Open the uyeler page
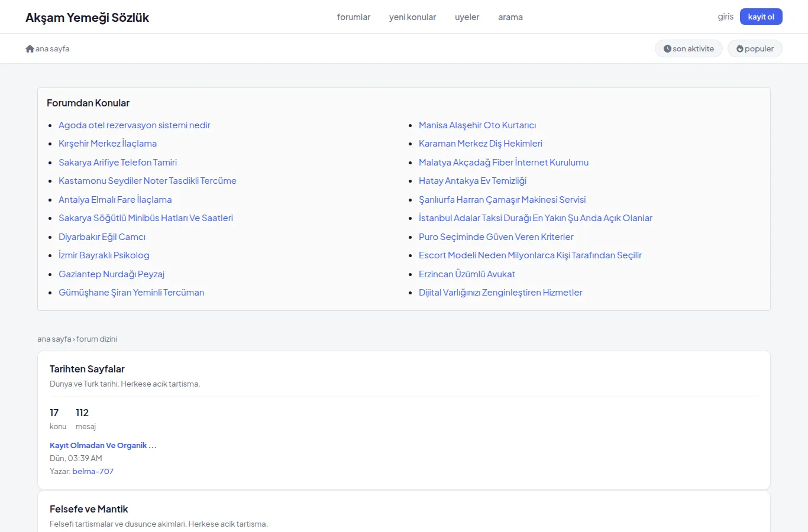This screenshot has height=532, width=808. coord(467,17)
